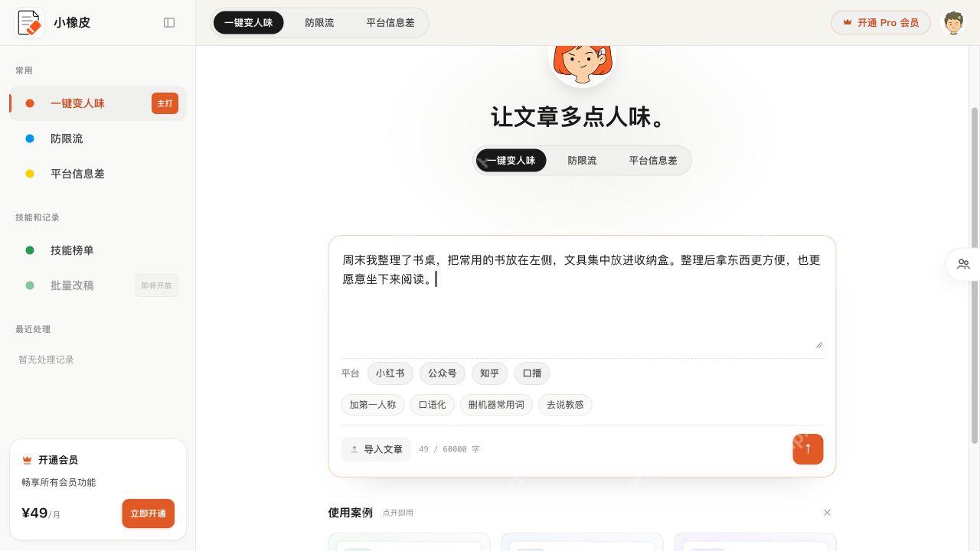
Task: Click the 使用案例 heading
Action: [351, 513]
